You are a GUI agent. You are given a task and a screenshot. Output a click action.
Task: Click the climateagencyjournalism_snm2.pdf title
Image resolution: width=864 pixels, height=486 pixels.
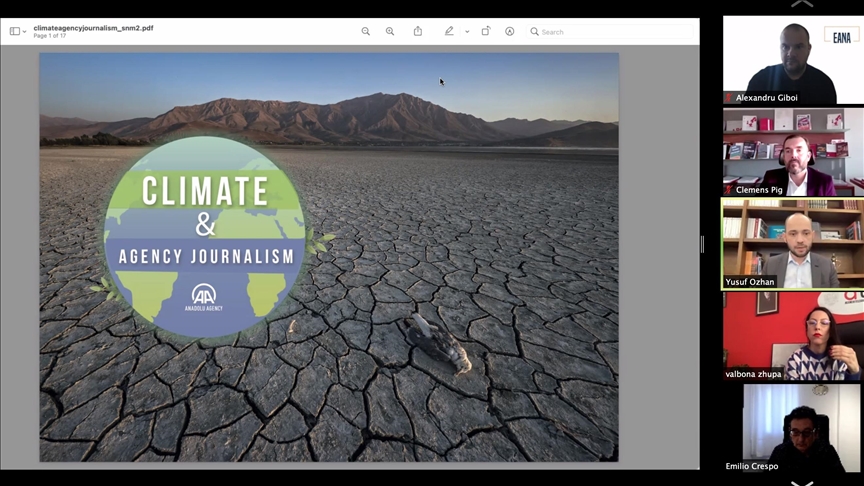(x=93, y=28)
